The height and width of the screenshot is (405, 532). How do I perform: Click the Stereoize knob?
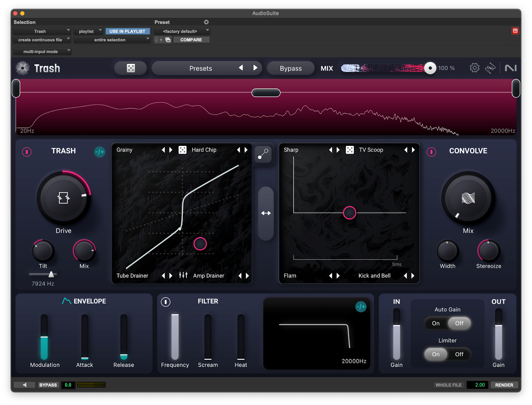[x=488, y=251]
